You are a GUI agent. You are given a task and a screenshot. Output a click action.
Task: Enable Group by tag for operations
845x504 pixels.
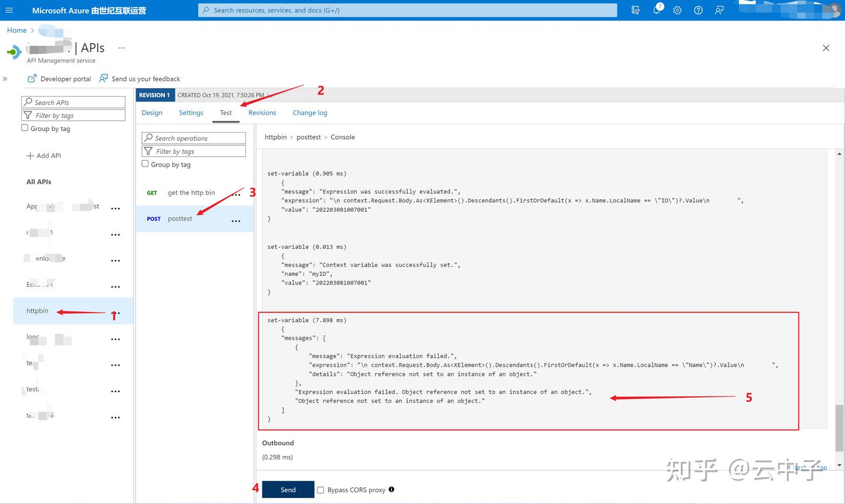tap(145, 164)
